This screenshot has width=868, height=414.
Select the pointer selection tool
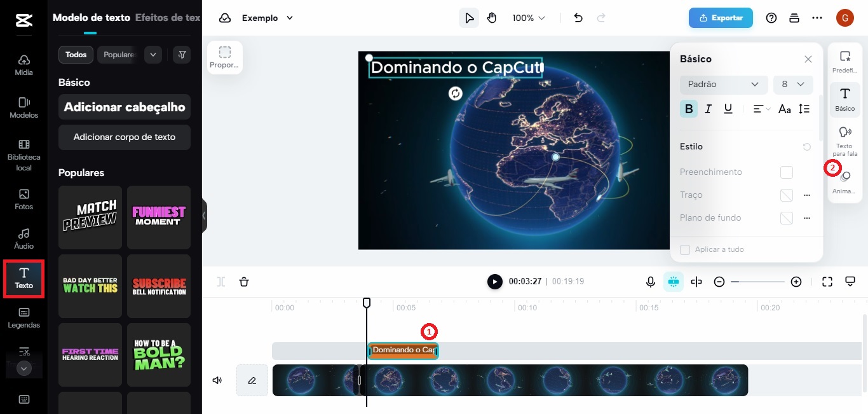point(469,18)
